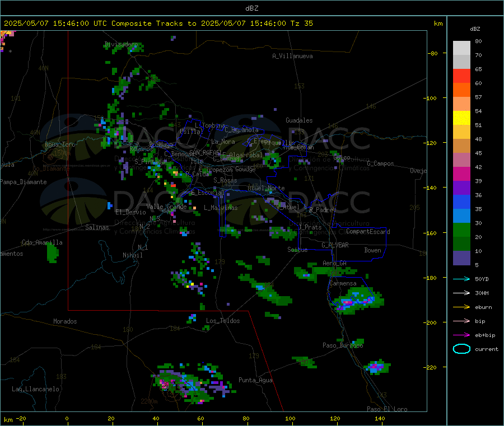Click the eburn yellow arrow legend icon
This screenshot has height=426, width=504.
(461, 307)
